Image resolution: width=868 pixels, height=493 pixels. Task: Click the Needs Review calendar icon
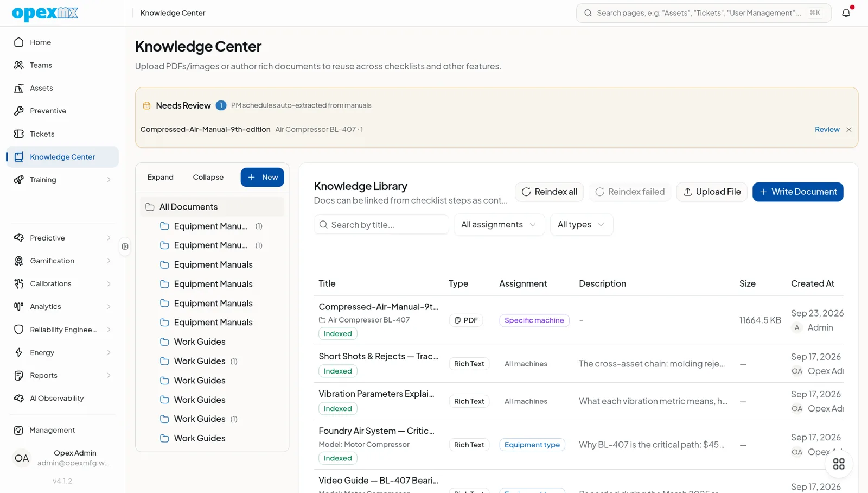coord(146,105)
